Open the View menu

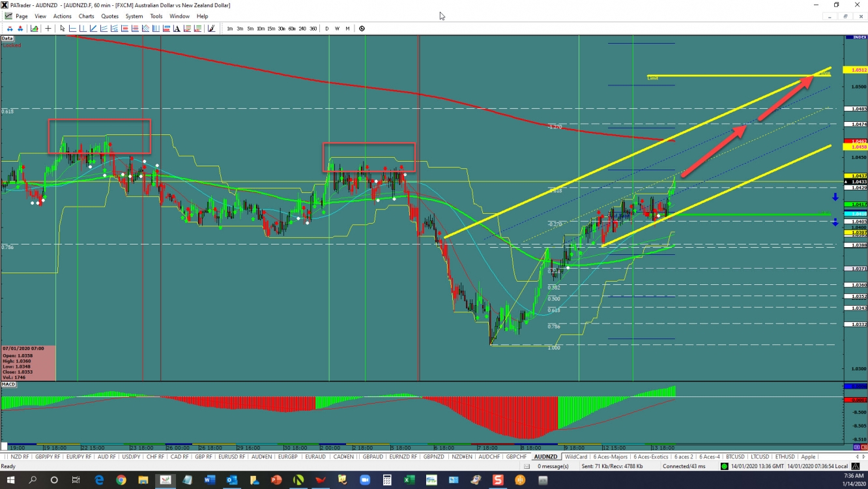tap(40, 16)
